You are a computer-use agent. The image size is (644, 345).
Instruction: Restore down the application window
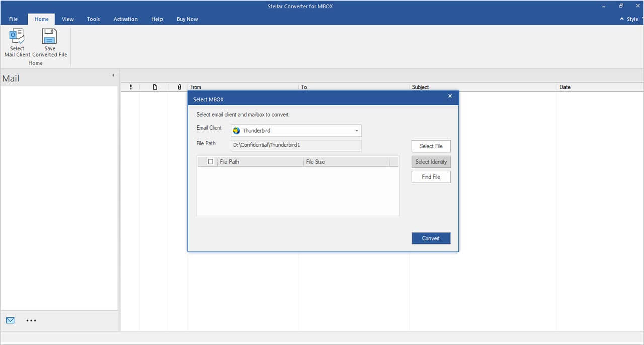click(x=621, y=6)
